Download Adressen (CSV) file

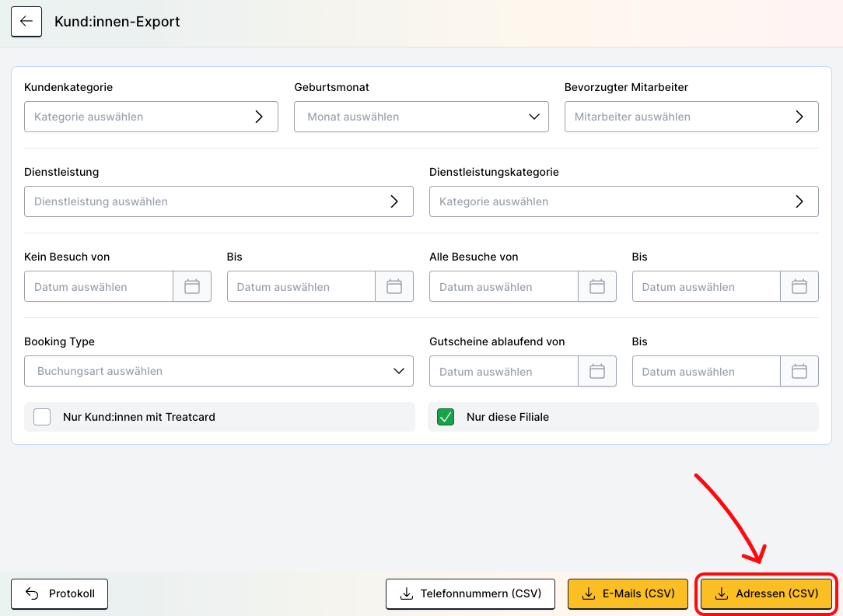(x=766, y=593)
